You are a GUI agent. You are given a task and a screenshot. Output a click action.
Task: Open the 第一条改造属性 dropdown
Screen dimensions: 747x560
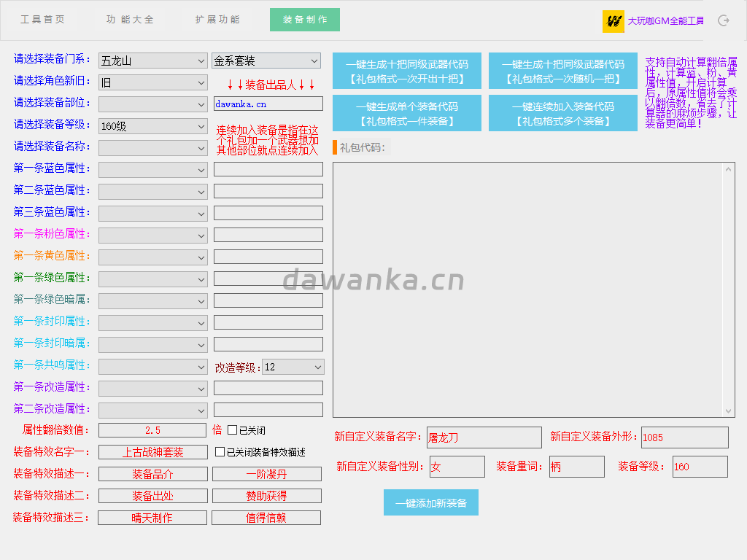(x=153, y=389)
